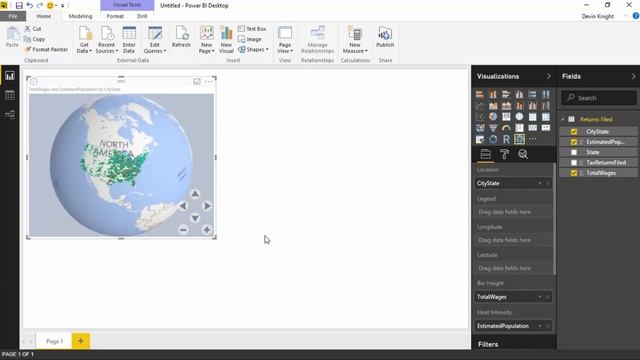Collapse the Visualizations pane with its chevron

click(548, 76)
